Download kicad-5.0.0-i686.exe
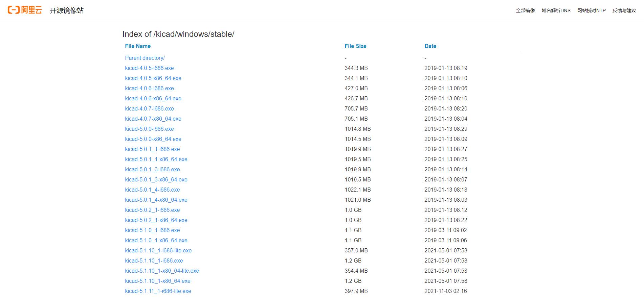The width and height of the screenshot is (644, 298). [x=149, y=129]
